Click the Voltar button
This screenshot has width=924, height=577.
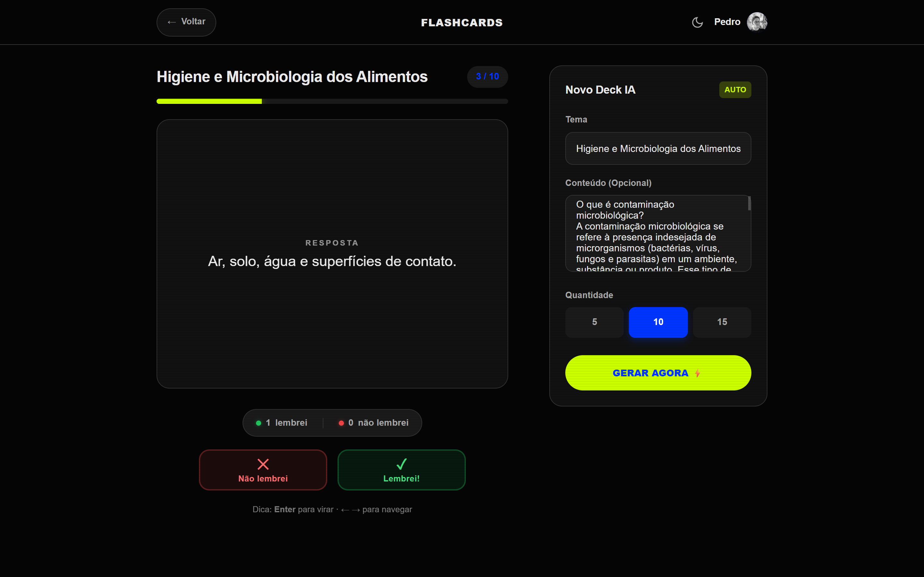click(186, 22)
